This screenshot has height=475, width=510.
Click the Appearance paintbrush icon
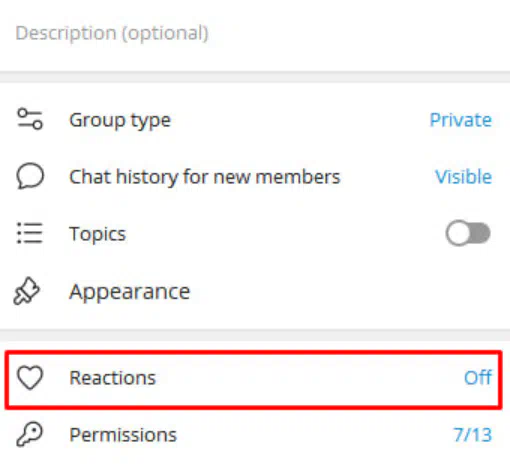[26, 291]
